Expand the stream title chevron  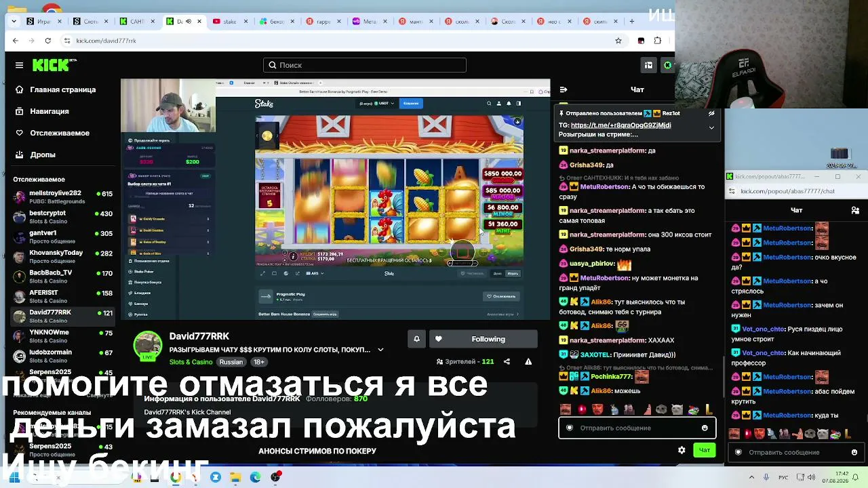pyautogui.click(x=380, y=350)
